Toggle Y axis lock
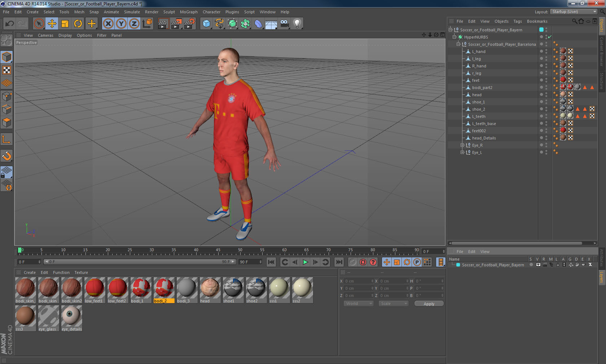This screenshot has width=606, height=364. pos(121,24)
